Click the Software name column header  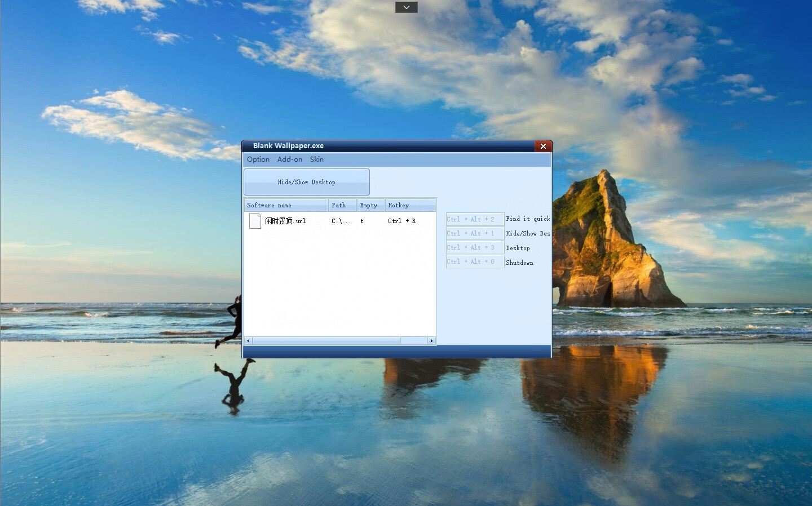pos(286,205)
